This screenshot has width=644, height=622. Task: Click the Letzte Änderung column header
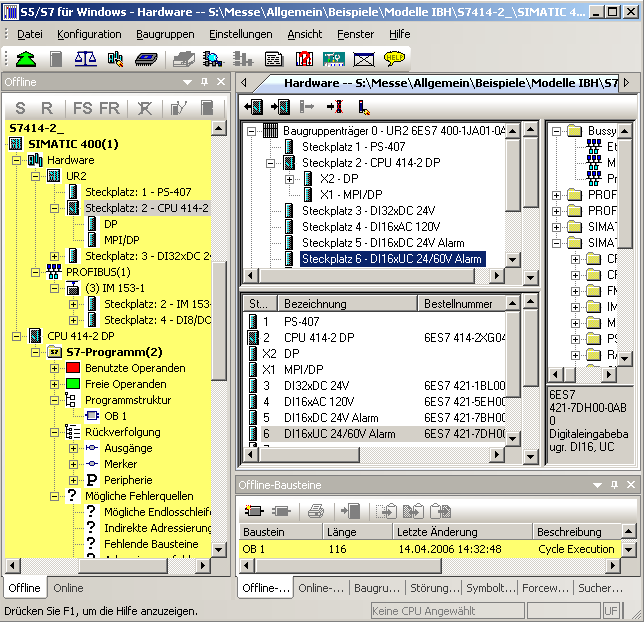[x=462, y=532]
